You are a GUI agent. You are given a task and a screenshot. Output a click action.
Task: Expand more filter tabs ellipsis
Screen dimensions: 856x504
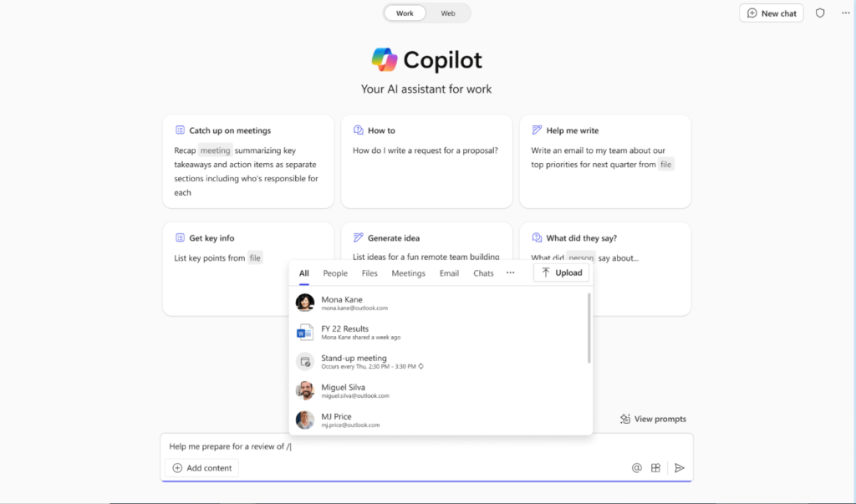511,273
